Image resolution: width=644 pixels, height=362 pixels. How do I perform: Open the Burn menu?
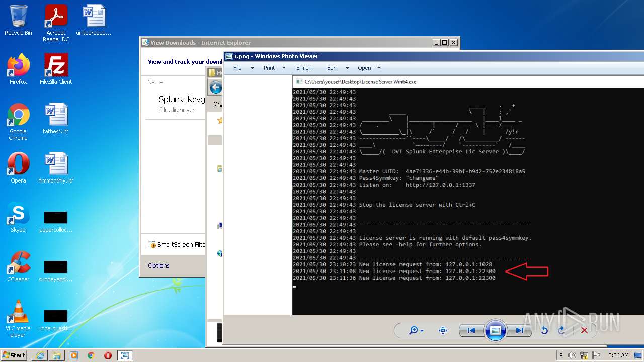pos(333,68)
